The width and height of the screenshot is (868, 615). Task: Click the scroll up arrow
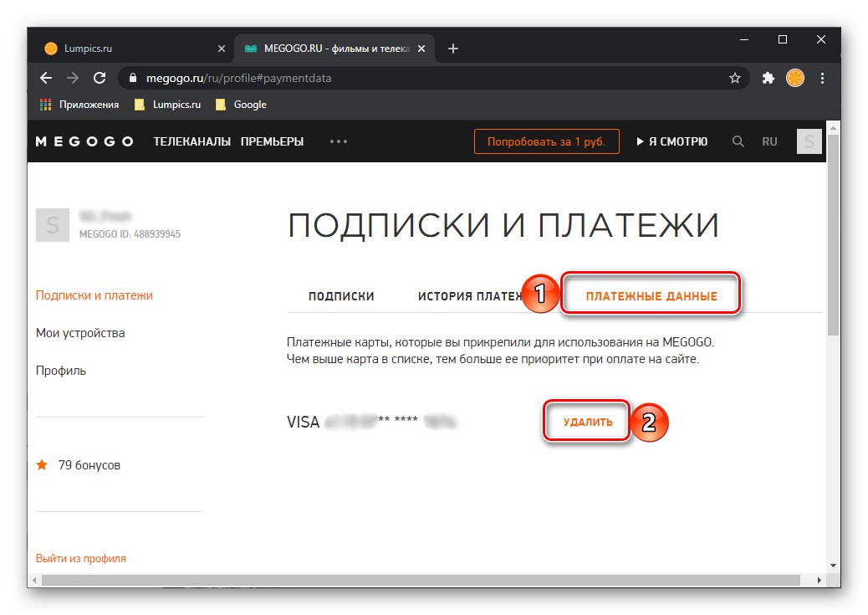click(833, 127)
